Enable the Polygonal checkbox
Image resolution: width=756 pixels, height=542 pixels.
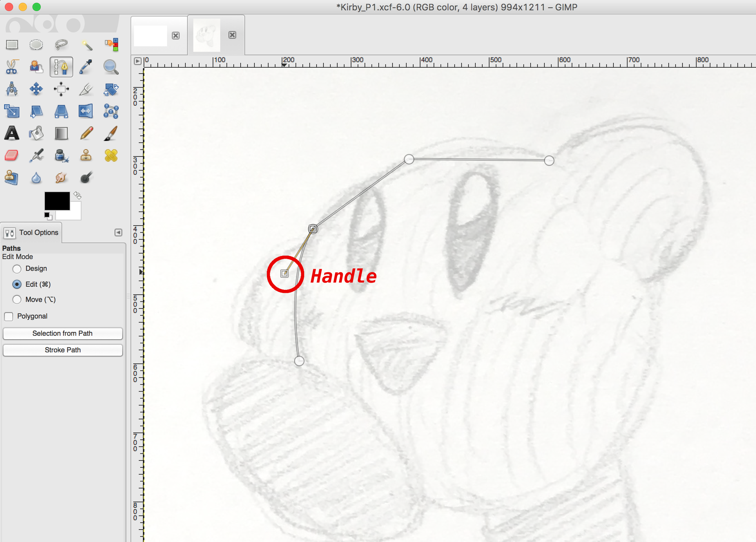tap(9, 316)
